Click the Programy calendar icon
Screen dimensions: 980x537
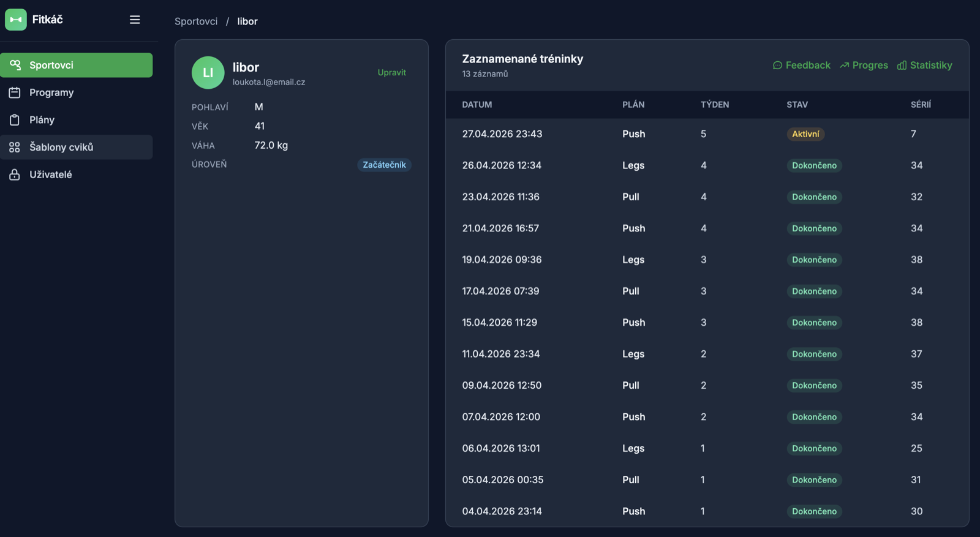coord(15,92)
